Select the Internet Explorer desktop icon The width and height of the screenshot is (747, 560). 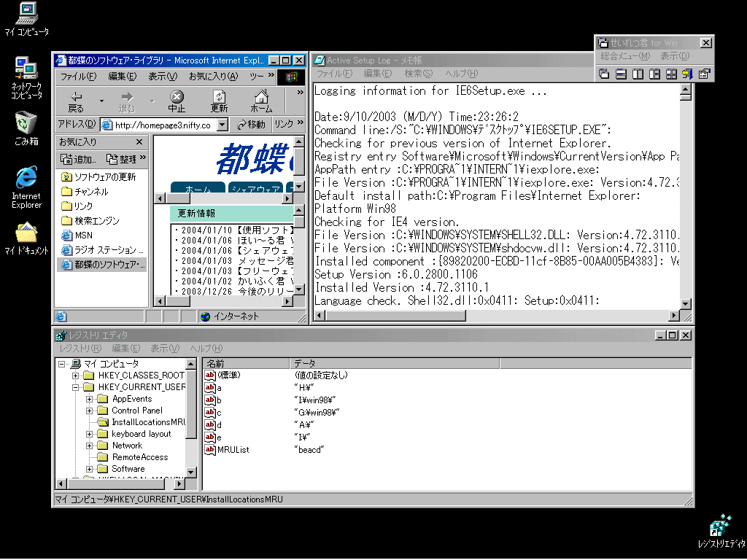coord(27,187)
